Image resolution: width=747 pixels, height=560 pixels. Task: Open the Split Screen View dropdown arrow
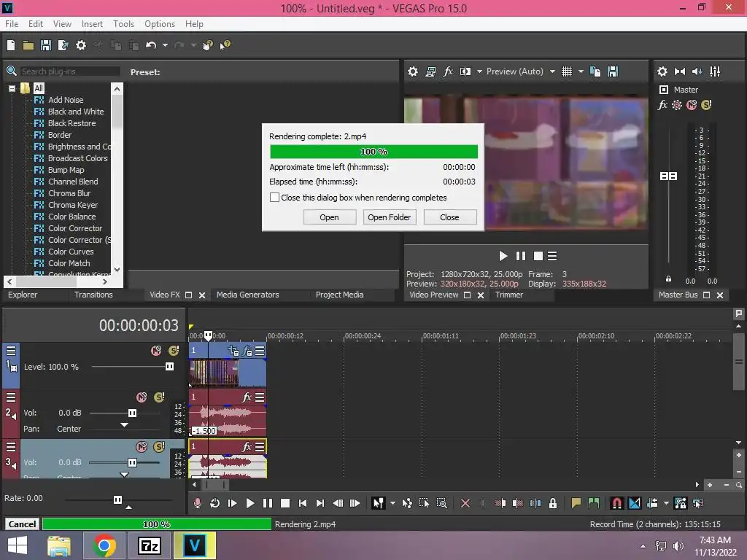[479, 71]
